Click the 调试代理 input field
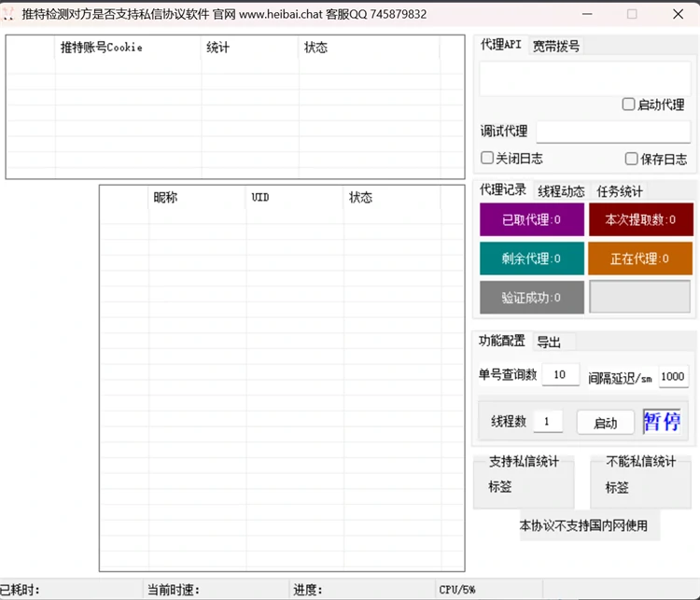 [x=613, y=132]
